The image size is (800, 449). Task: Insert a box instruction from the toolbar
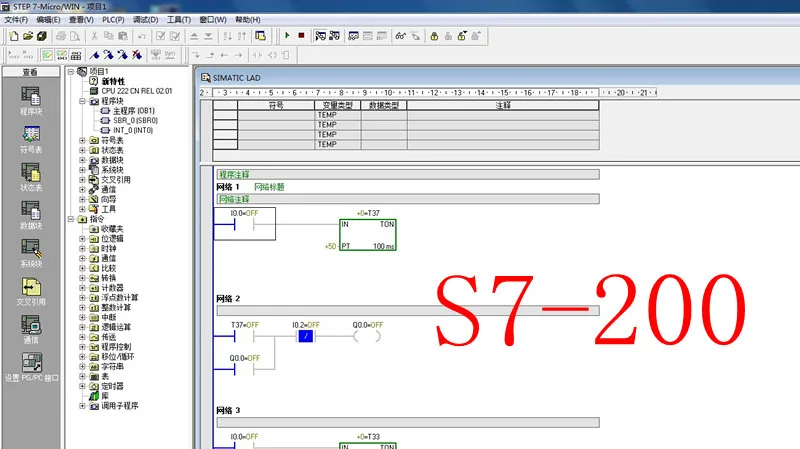pyautogui.click(x=286, y=55)
